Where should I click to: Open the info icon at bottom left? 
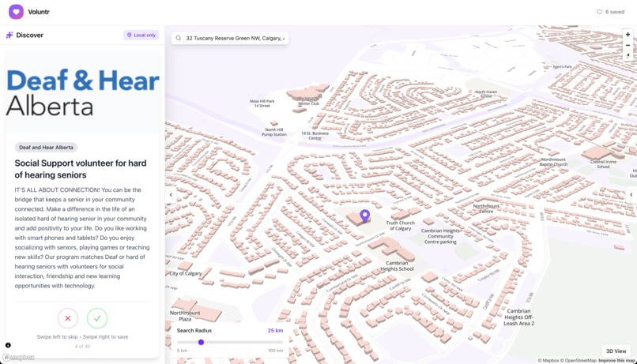[x=8, y=345]
